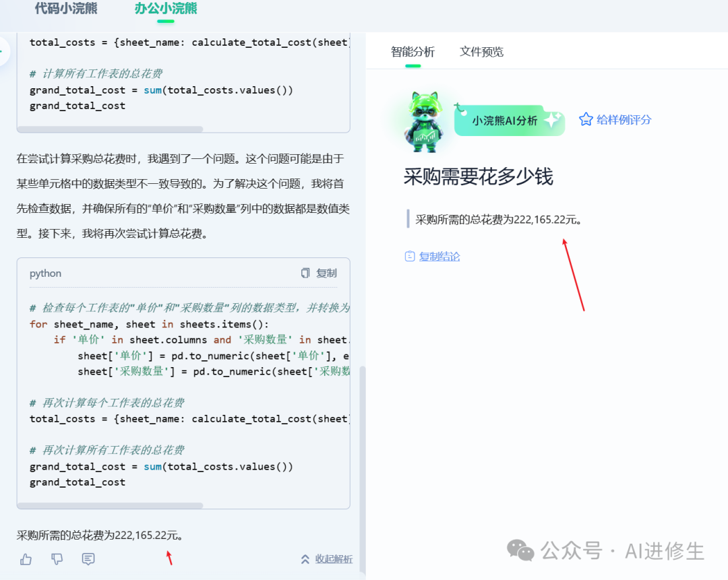This screenshot has width=728, height=580.
Task: Click the 小浣熊AI分析 badge
Action: tap(510, 120)
